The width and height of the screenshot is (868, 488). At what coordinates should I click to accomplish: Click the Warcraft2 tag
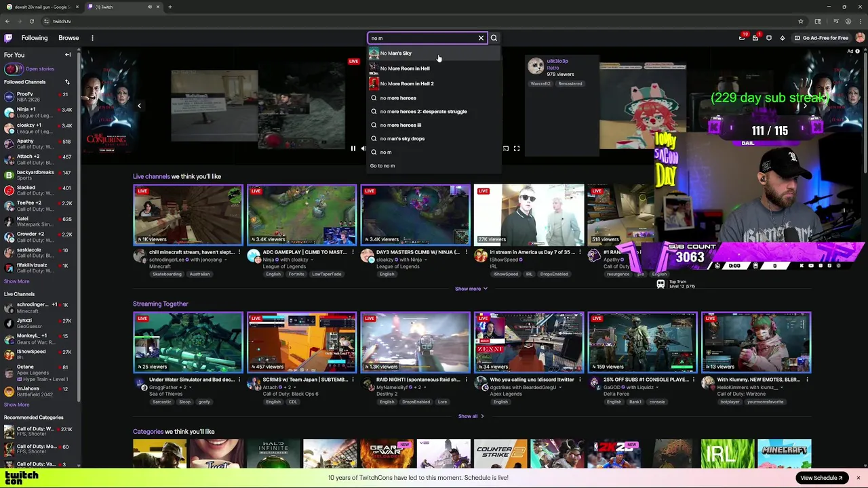click(x=540, y=83)
